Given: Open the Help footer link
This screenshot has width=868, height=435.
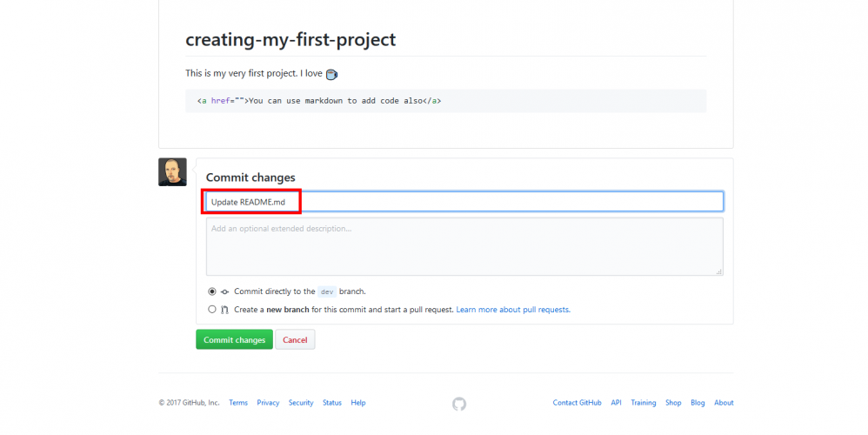Looking at the screenshot, I should (358, 402).
